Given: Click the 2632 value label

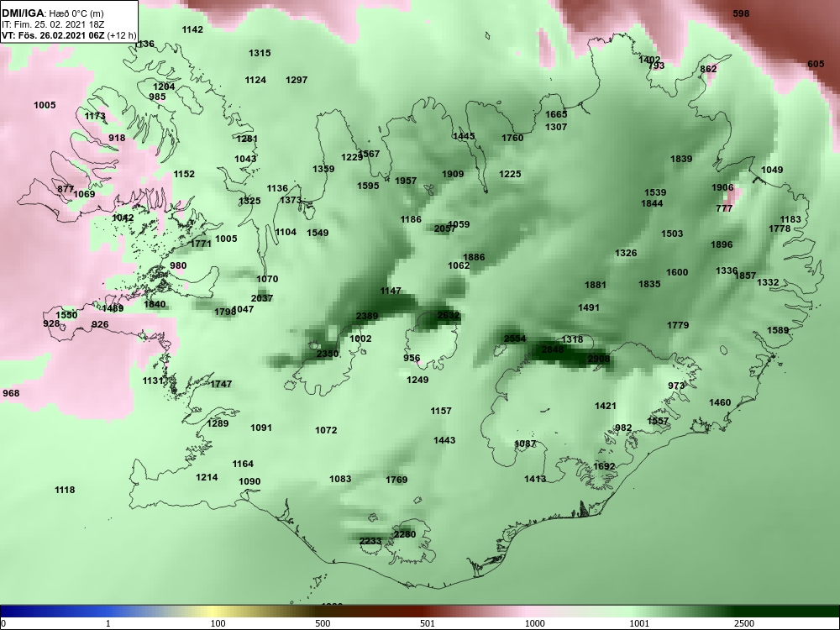Looking at the screenshot, I should point(449,316).
